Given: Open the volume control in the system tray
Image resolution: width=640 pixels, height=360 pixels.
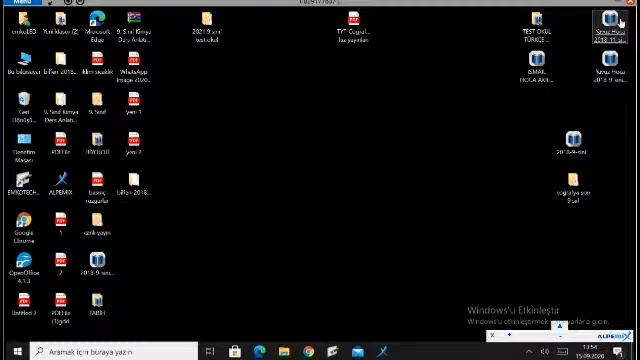Looking at the screenshot, I should (544, 351).
